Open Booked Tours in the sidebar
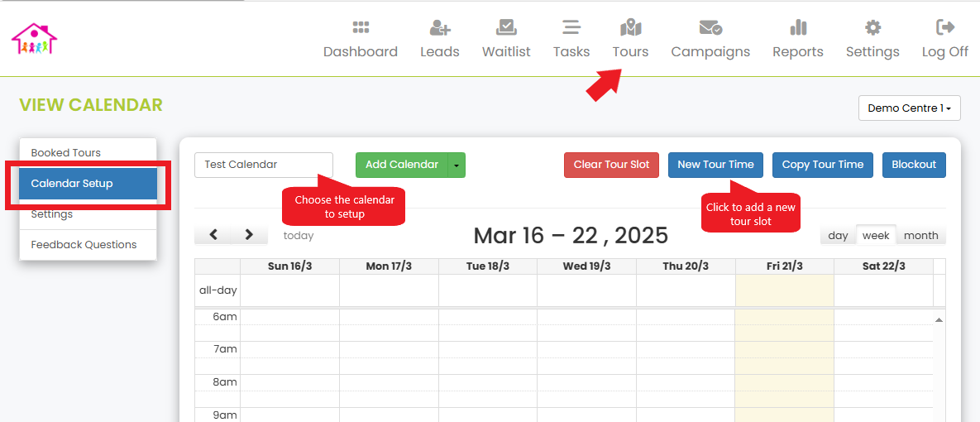 pyautogui.click(x=88, y=152)
